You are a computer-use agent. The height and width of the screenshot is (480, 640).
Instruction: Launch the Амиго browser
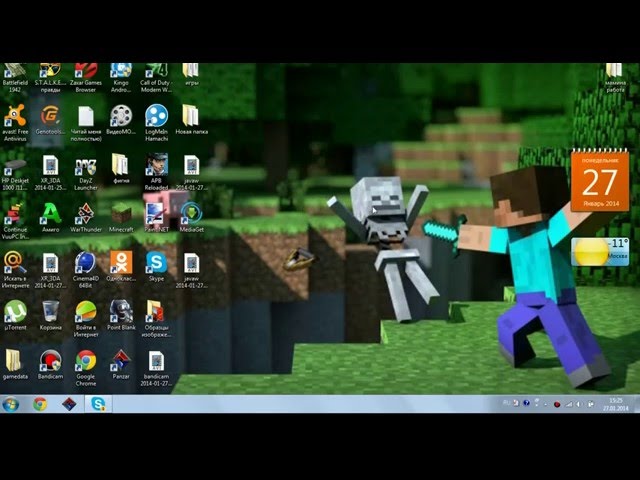pos(50,217)
